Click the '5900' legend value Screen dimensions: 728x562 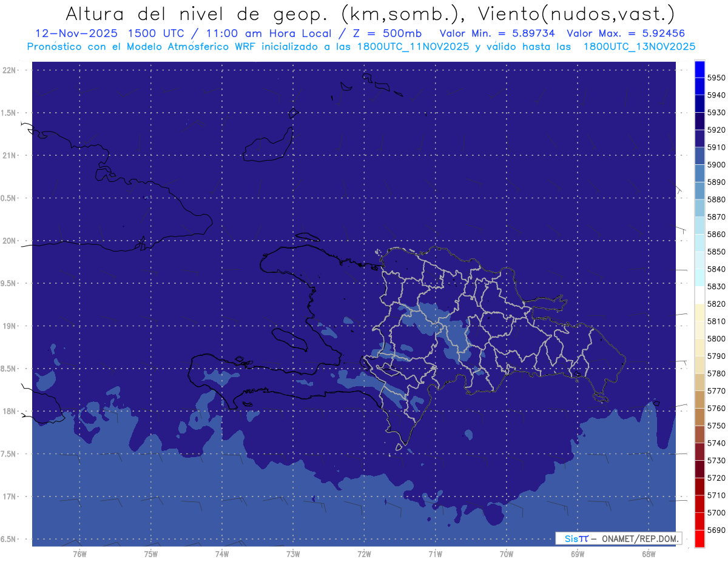[x=716, y=164]
